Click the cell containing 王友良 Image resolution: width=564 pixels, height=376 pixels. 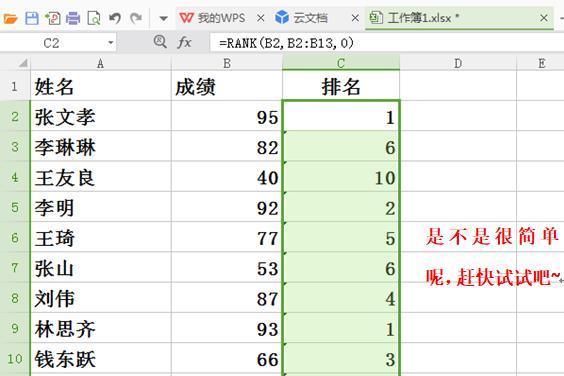(101, 177)
